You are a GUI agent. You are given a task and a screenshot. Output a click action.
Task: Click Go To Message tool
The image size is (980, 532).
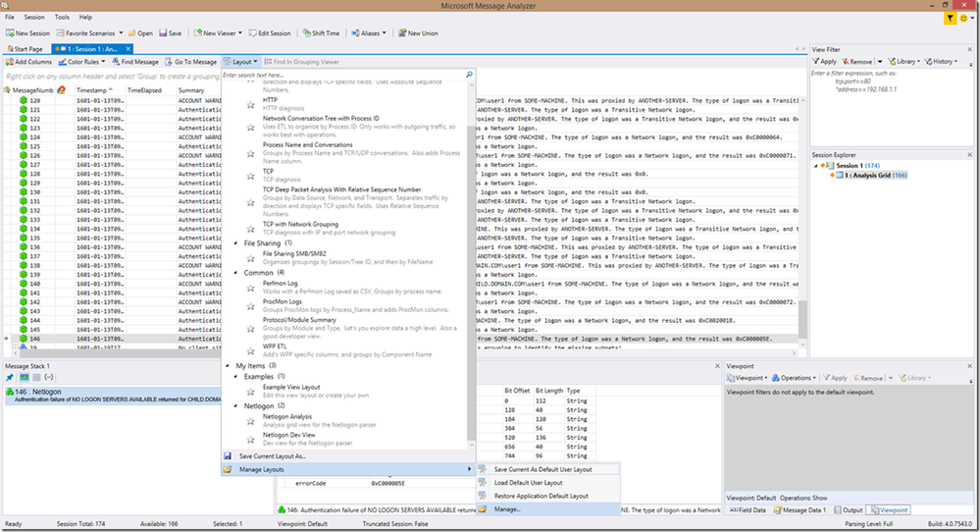pos(191,62)
